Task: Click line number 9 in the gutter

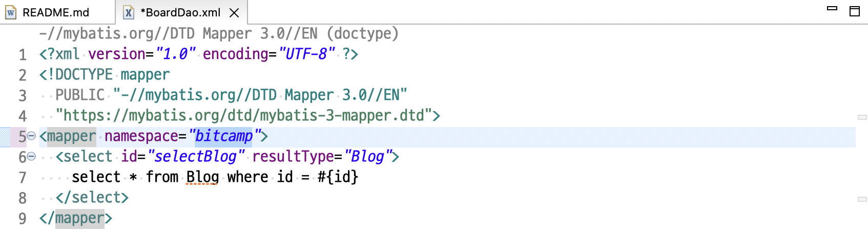Action: [23, 219]
